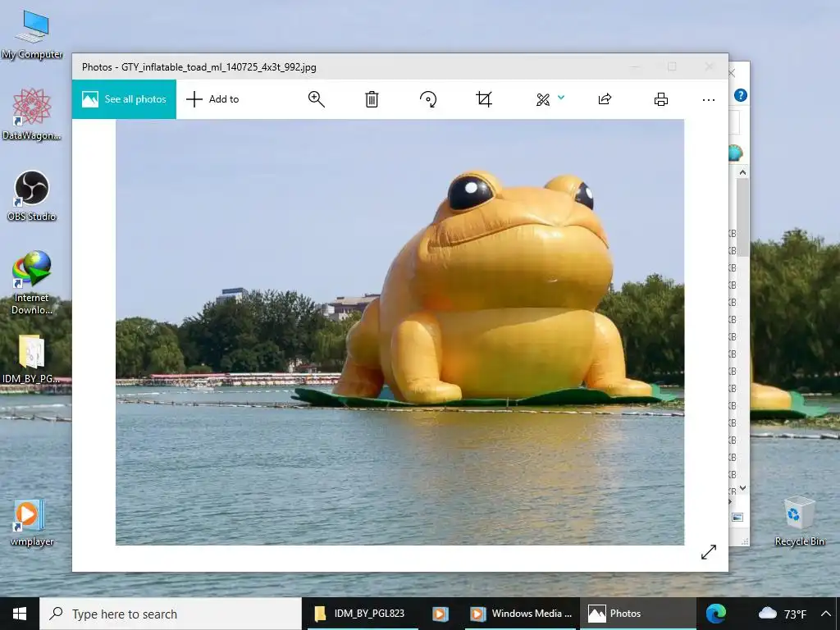Select DataWagon desktop shortcut

pyautogui.click(x=32, y=114)
